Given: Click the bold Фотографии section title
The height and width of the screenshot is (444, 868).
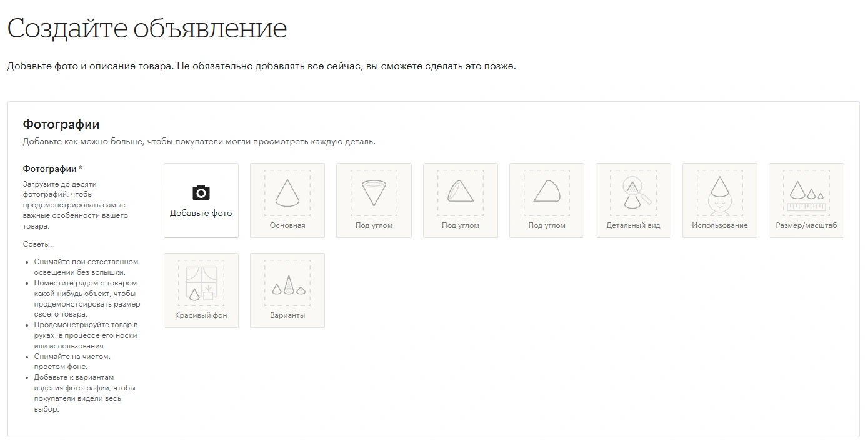Looking at the screenshot, I should tap(61, 125).
